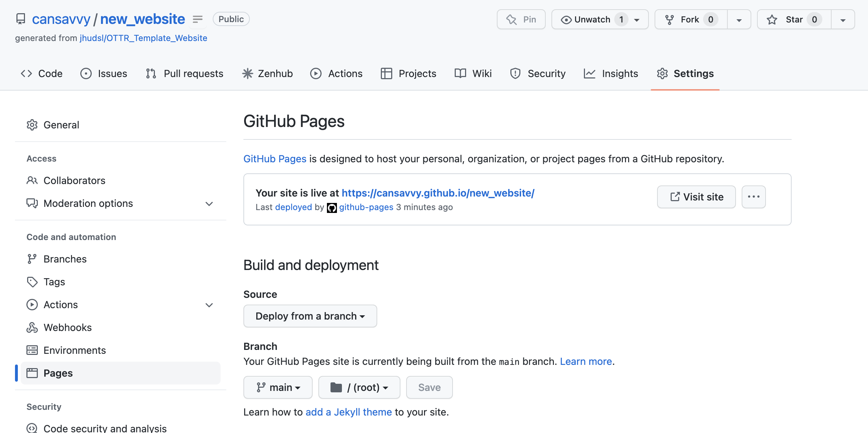Open the Deploy from a branch dropdown
Viewport: 868px width, 433px height.
coord(310,316)
